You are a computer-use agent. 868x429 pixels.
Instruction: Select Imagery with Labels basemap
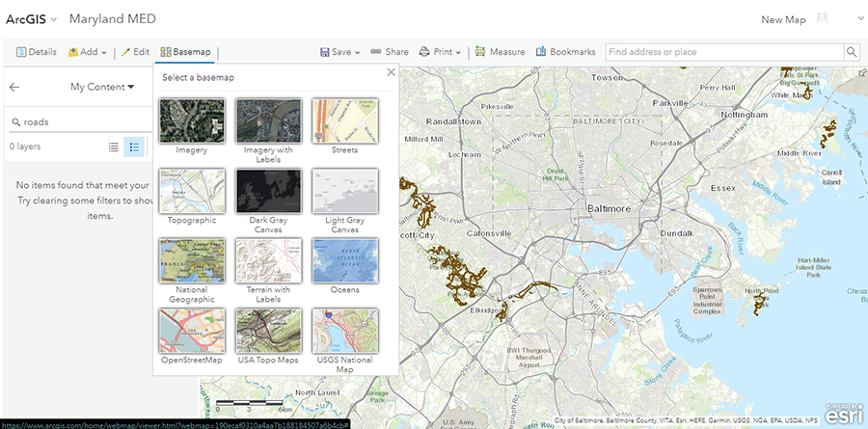click(268, 121)
